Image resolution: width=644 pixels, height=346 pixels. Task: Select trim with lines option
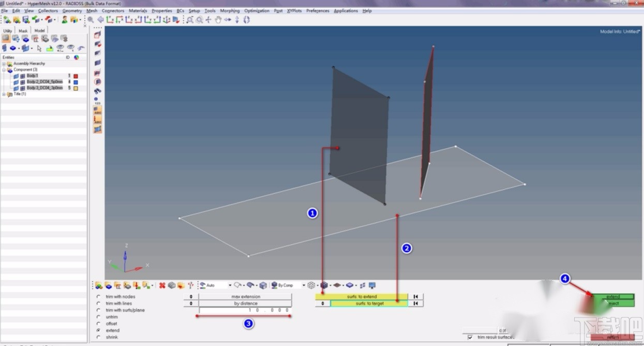[x=98, y=304]
